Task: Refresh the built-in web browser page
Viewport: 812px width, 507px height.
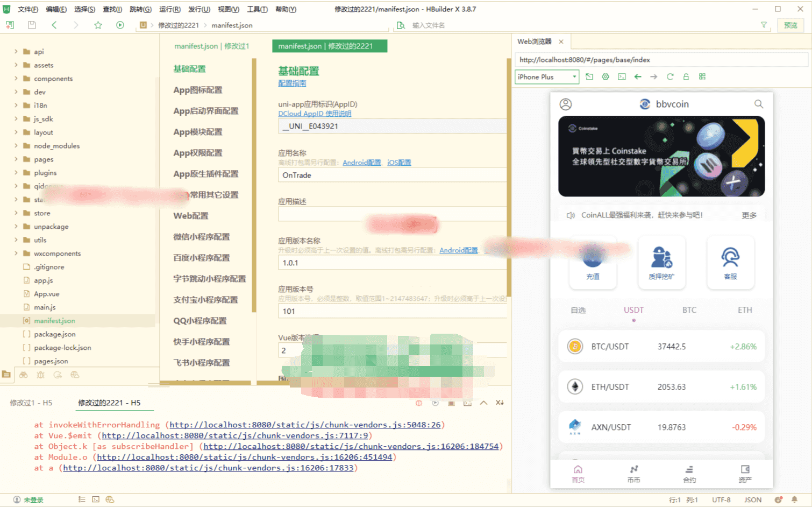Action: click(670, 77)
